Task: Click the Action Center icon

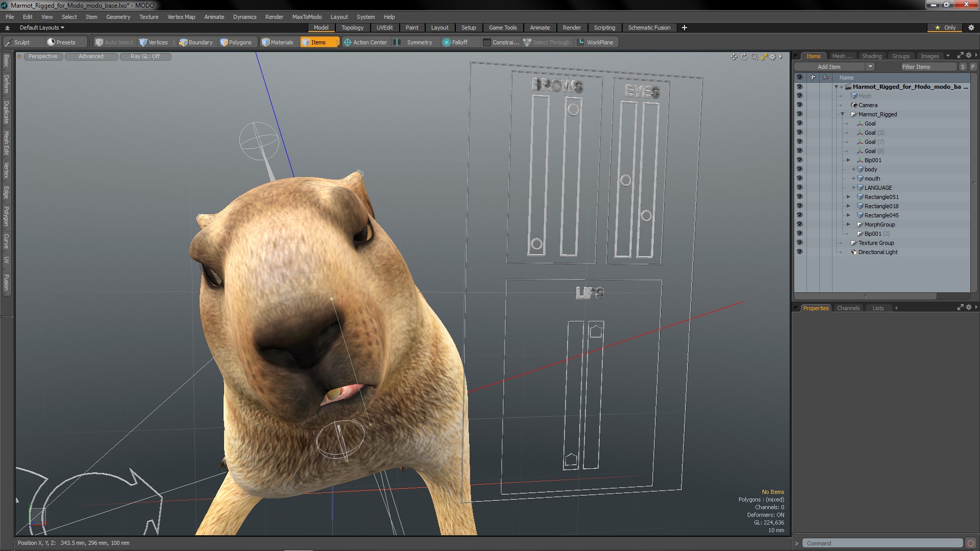Action: 348,42
